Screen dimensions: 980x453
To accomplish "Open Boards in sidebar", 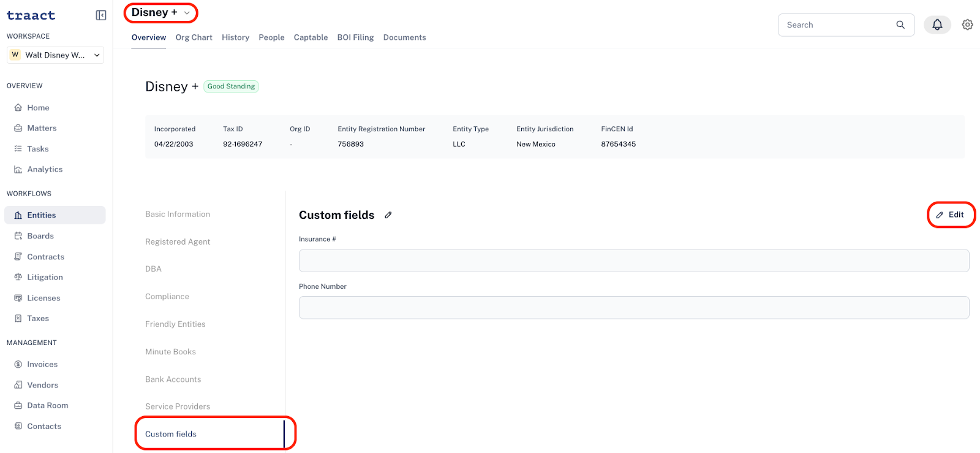I will point(55,236).
